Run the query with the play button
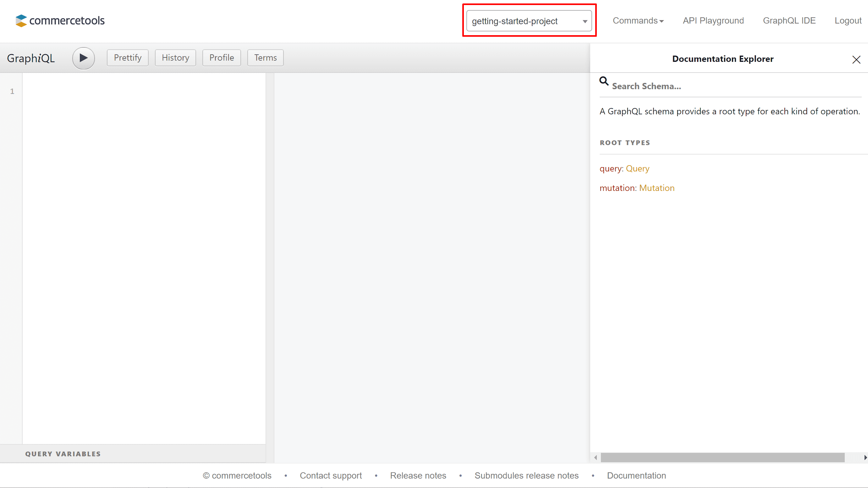The width and height of the screenshot is (868, 488). (x=83, y=58)
